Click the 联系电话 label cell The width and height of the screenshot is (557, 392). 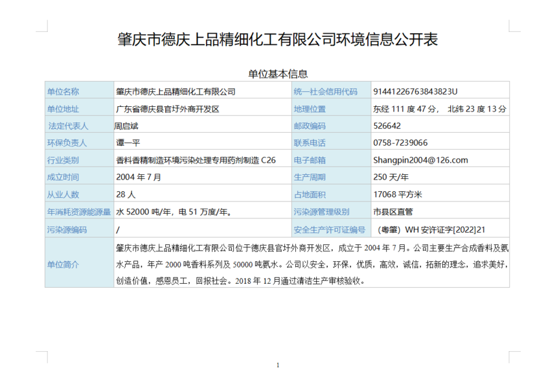coord(331,143)
